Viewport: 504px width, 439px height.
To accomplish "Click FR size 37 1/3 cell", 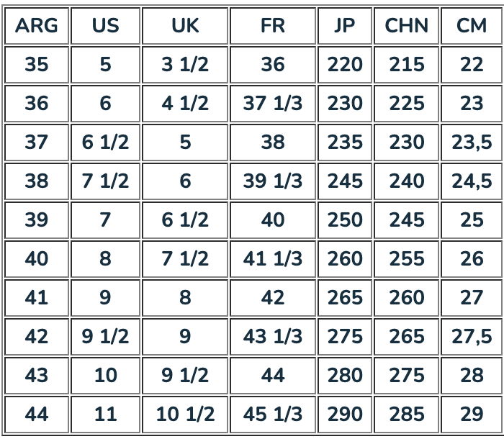I will pos(273,104).
